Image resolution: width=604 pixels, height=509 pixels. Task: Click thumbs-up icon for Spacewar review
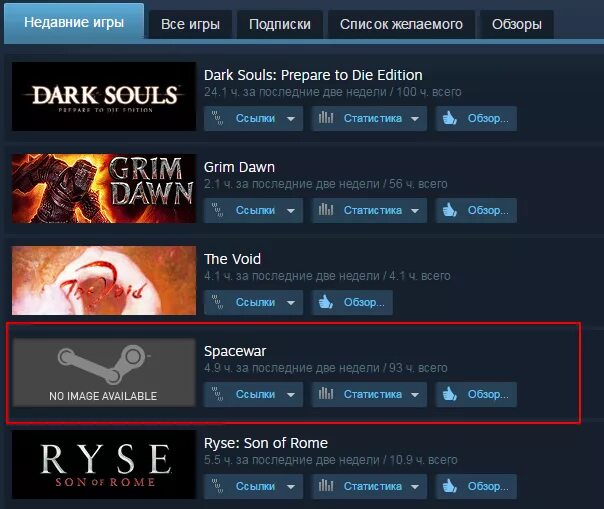(x=450, y=394)
